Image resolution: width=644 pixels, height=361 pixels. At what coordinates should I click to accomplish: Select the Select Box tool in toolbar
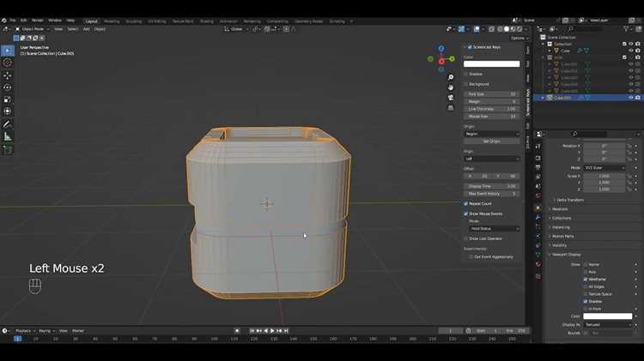[x=8, y=51]
